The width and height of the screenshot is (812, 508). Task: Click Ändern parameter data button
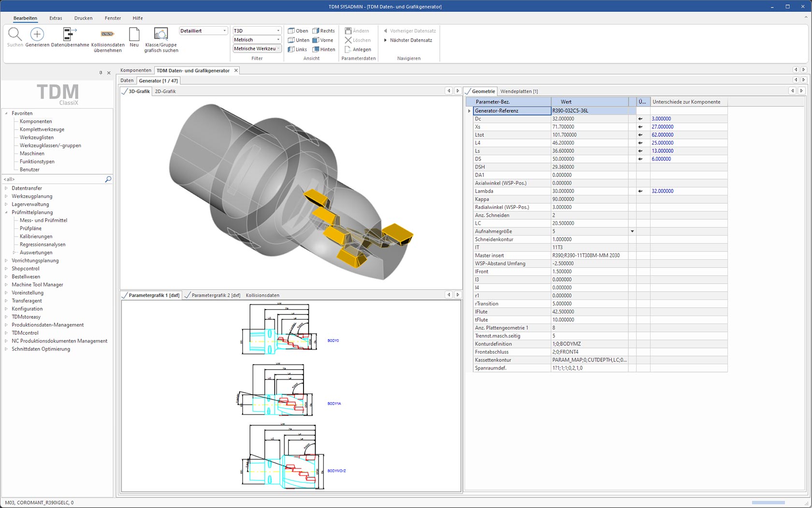(357, 30)
